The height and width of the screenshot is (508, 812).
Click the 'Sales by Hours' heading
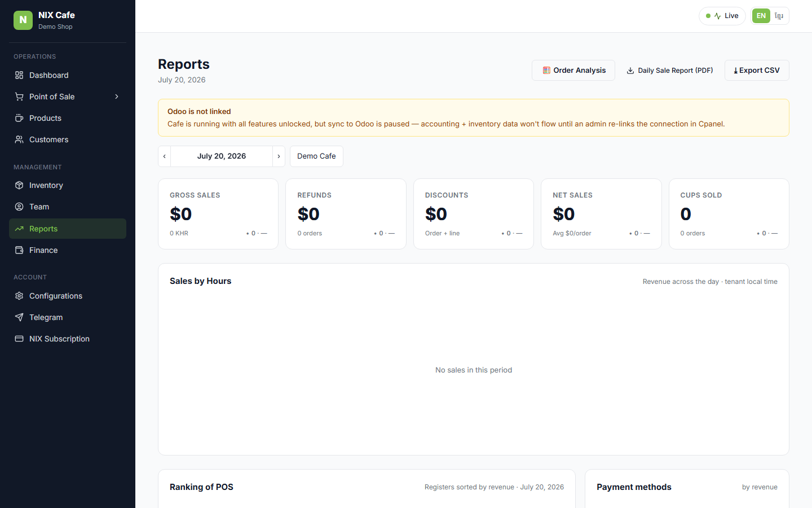[x=201, y=281]
